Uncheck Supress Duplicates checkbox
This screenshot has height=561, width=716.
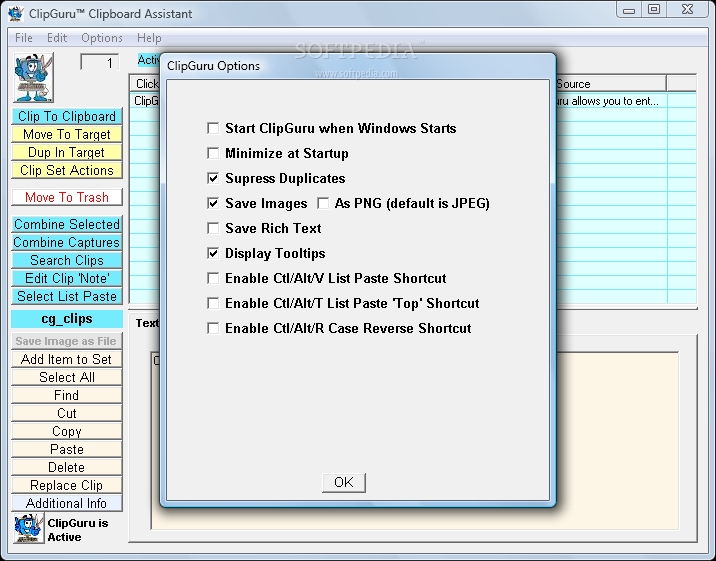(213, 178)
